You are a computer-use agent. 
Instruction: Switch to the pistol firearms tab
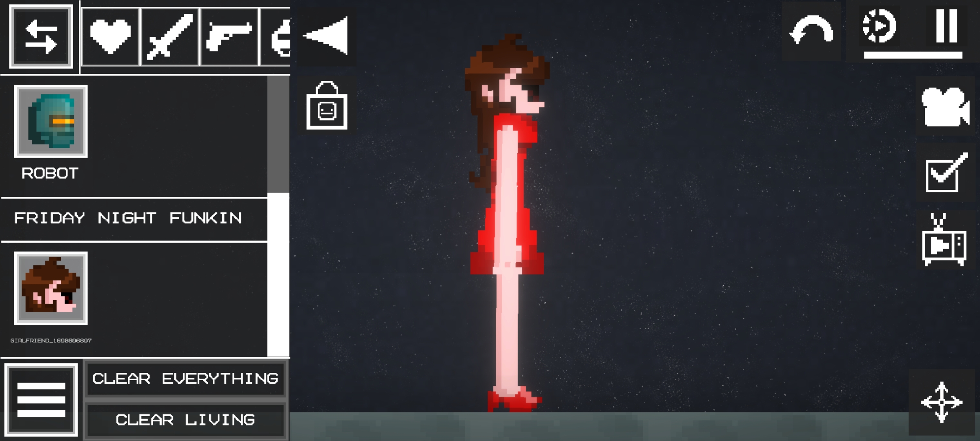229,37
